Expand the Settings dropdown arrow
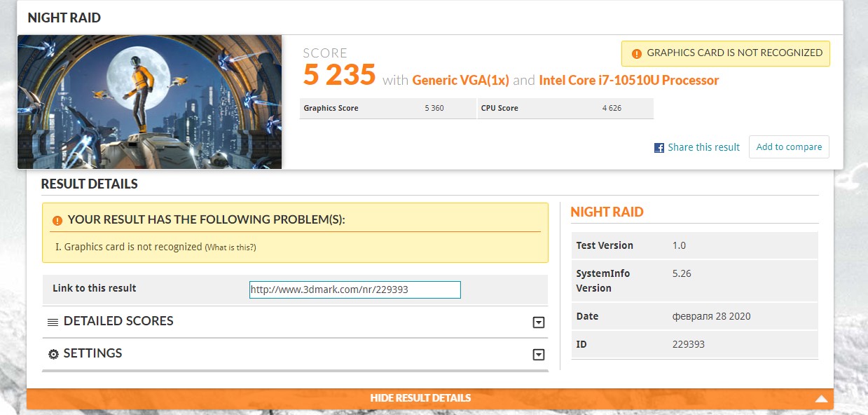868x415 pixels. tap(539, 355)
